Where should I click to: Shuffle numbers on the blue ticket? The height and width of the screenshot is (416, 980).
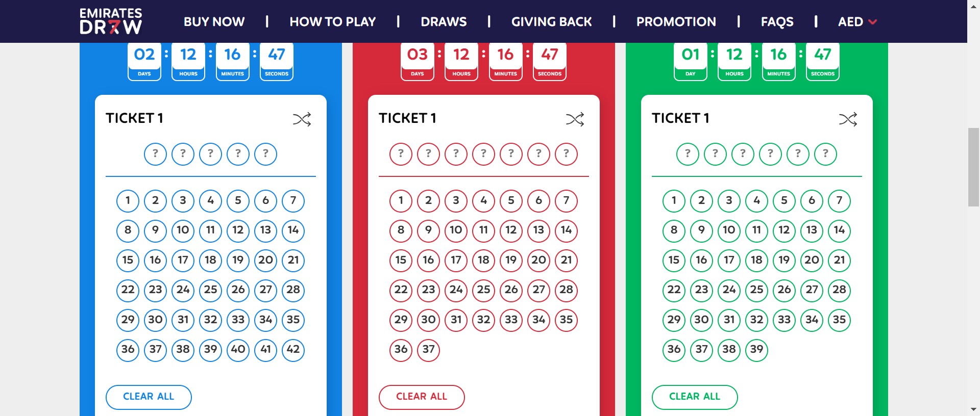pyautogui.click(x=302, y=119)
